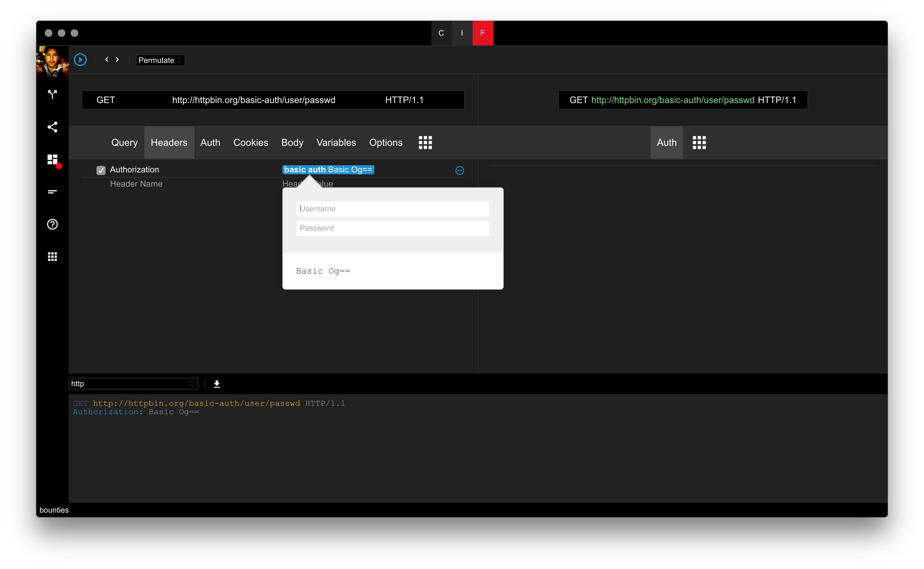Switch to the Cookies tab

tap(251, 143)
